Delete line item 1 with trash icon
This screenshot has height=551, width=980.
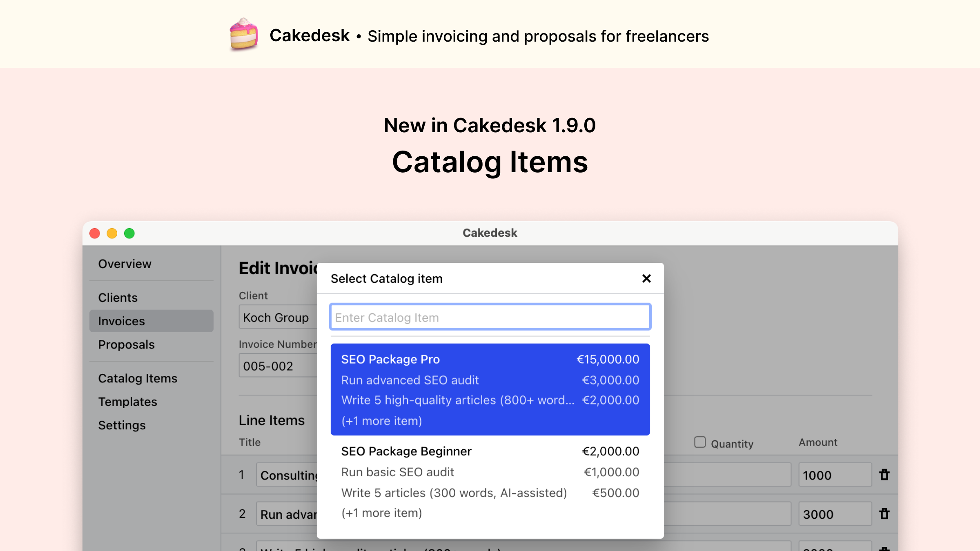click(884, 475)
